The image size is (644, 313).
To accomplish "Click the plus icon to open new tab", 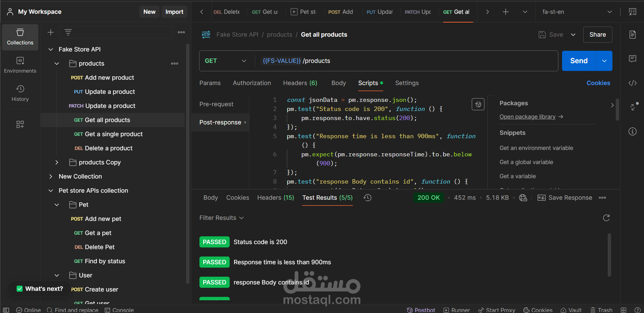I will coord(506,12).
